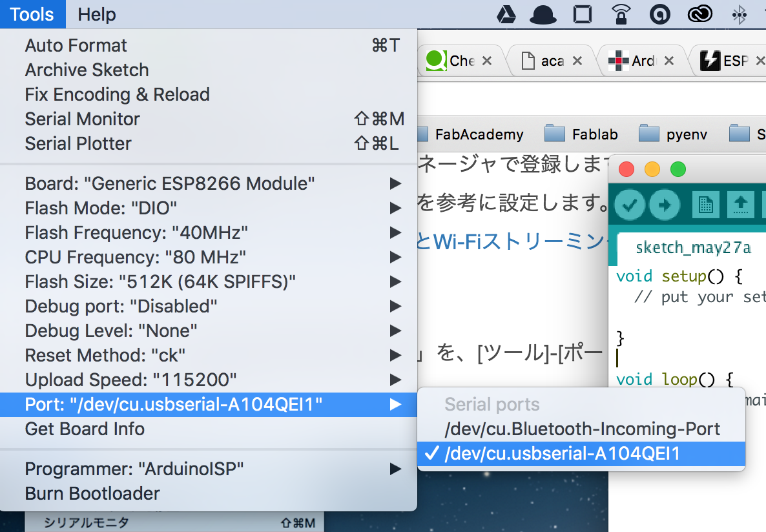This screenshot has height=532, width=766.
Task: Select Fix Encoding & Reload
Action: (x=209, y=94)
